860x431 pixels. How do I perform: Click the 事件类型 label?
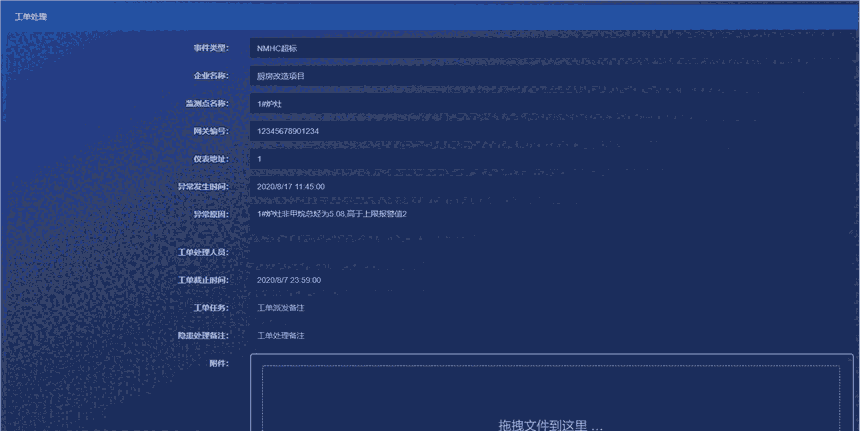click(x=211, y=48)
